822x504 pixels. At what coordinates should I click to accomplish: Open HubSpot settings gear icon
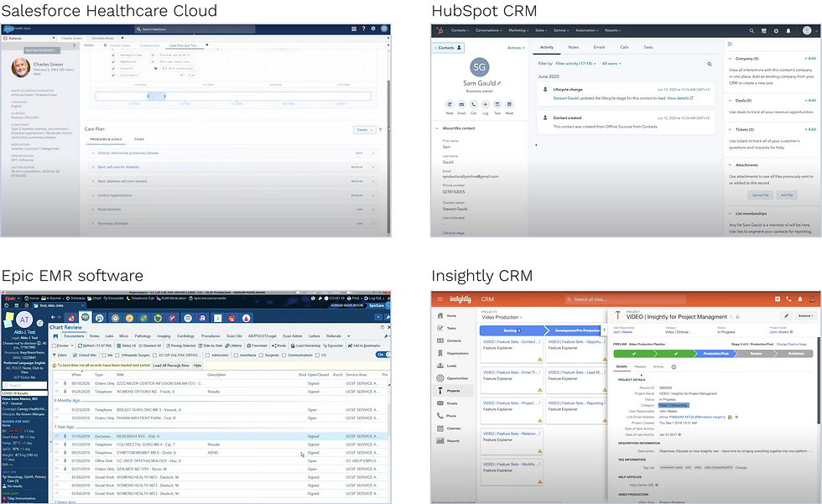(776, 31)
